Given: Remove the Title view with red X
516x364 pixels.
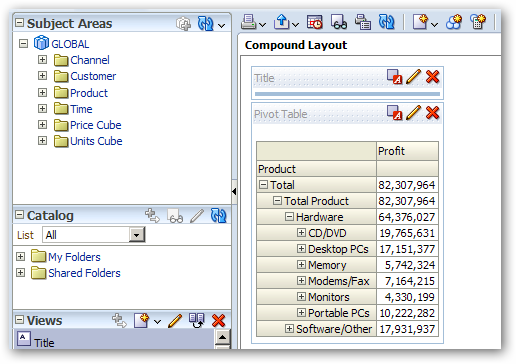Looking at the screenshot, I should [432, 77].
